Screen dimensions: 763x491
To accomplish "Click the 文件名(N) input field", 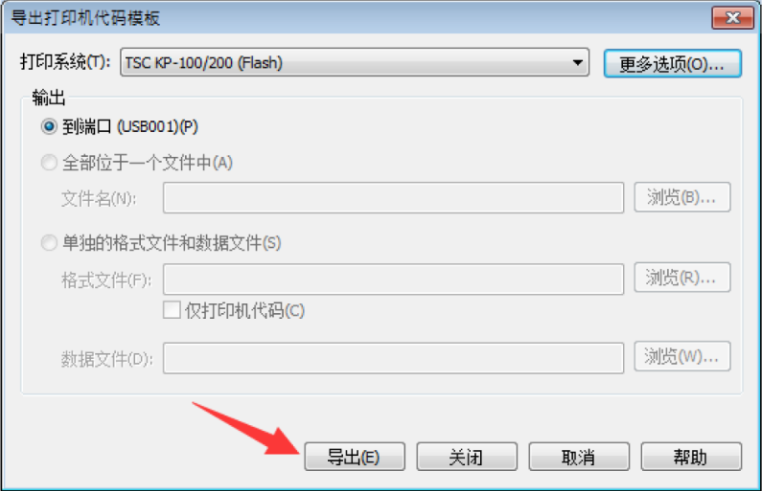I will [393, 198].
